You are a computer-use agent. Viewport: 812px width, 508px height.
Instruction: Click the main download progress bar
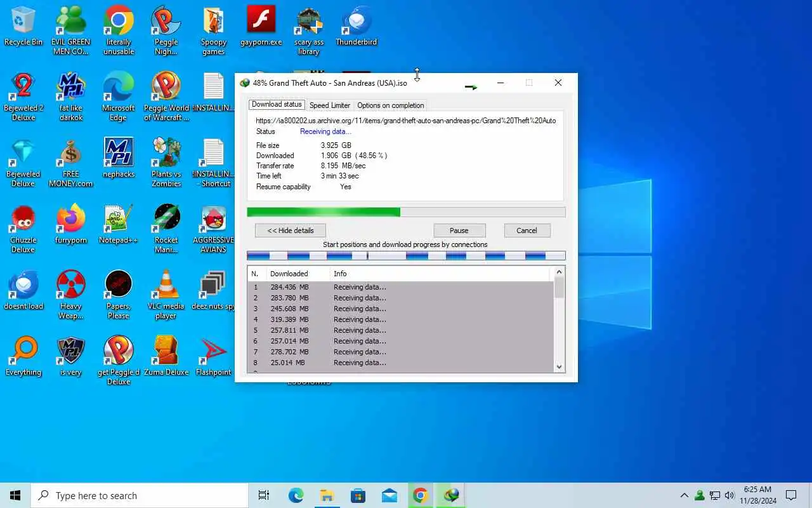[406, 212]
